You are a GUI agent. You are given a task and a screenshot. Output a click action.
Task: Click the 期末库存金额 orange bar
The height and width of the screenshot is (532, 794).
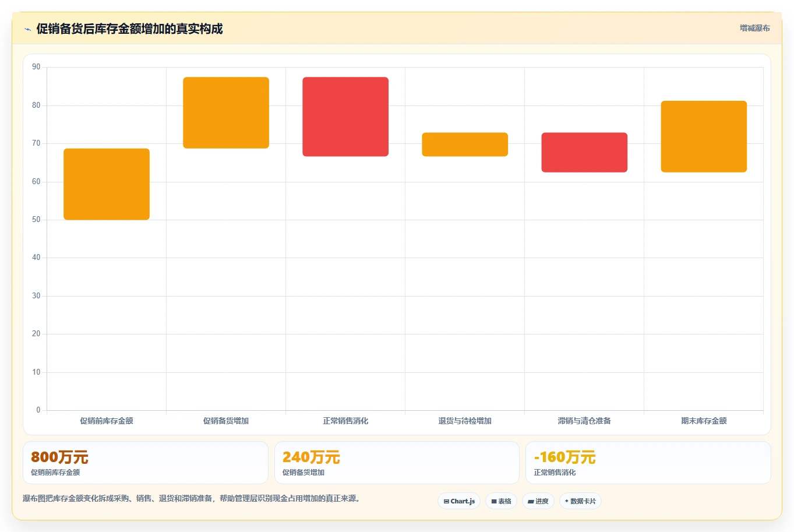704,136
